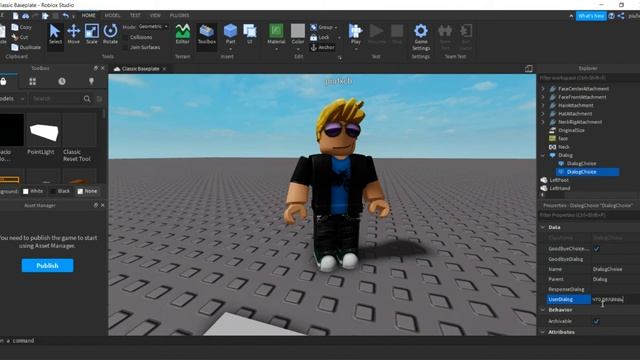Choose the Move tool
640x360 pixels.
pyautogui.click(x=73, y=34)
